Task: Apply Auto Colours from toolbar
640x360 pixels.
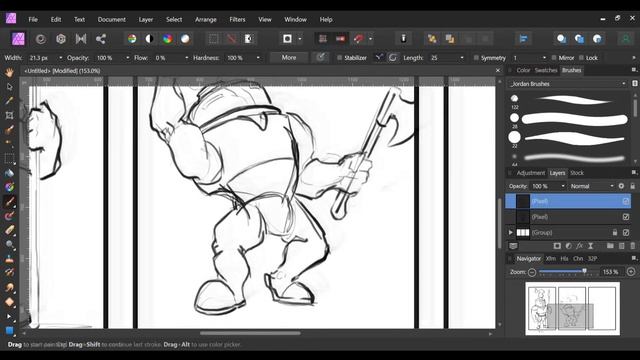Action: (x=167, y=39)
